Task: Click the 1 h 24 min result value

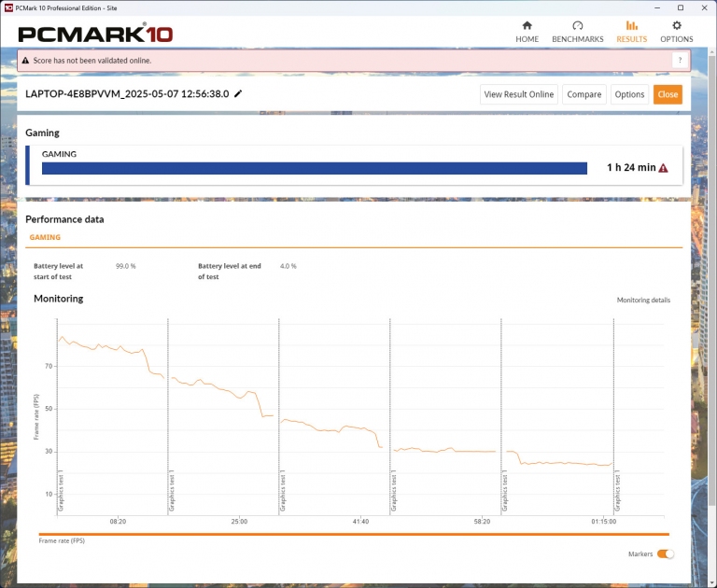Action: [x=631, y=168]
